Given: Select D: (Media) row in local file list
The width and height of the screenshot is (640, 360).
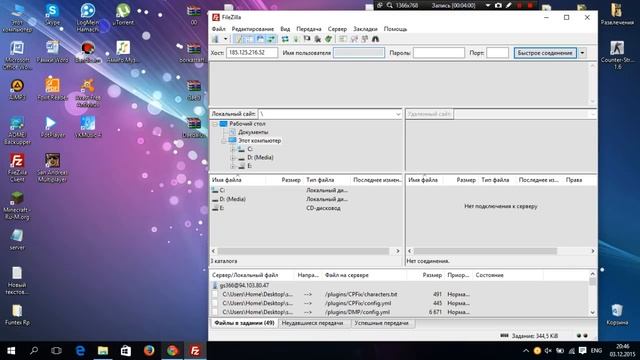Looking at the screenshot, I should point(306,199).
